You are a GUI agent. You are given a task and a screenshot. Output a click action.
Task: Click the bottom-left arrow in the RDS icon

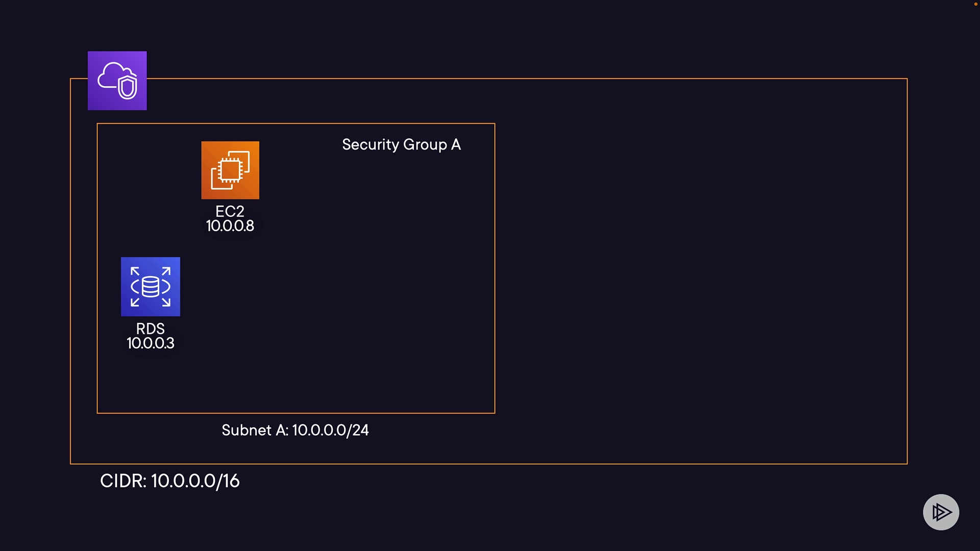tap(135, 302)
